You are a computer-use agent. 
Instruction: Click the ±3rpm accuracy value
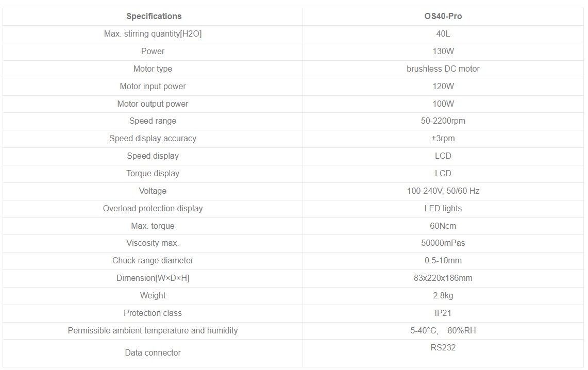(443, 138)
